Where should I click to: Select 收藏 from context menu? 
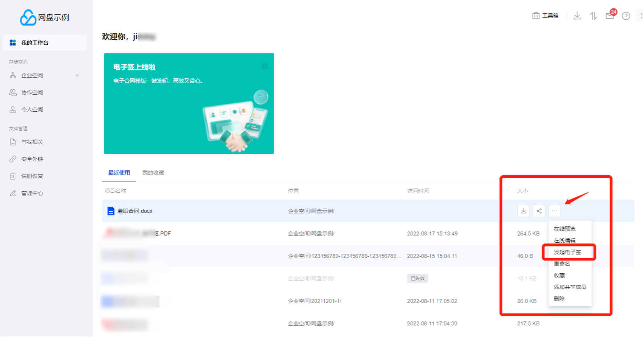click(559, 275)
